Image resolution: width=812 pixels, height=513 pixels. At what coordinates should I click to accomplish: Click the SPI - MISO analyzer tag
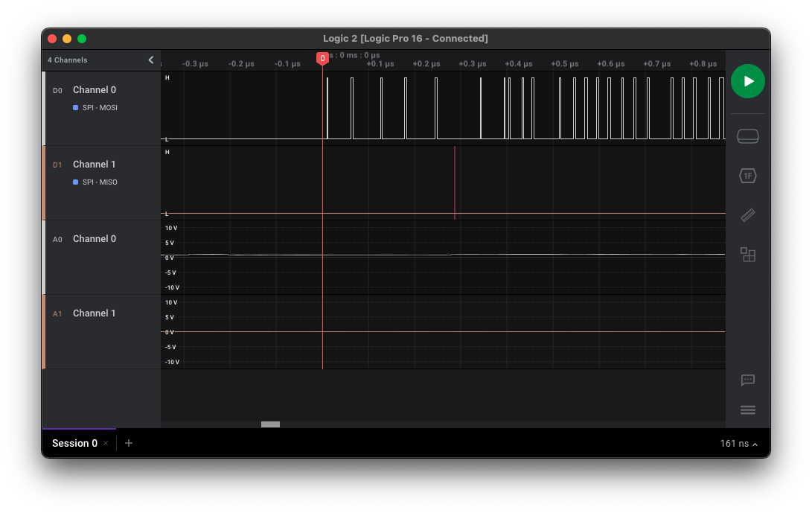click(x=100, y=182)
